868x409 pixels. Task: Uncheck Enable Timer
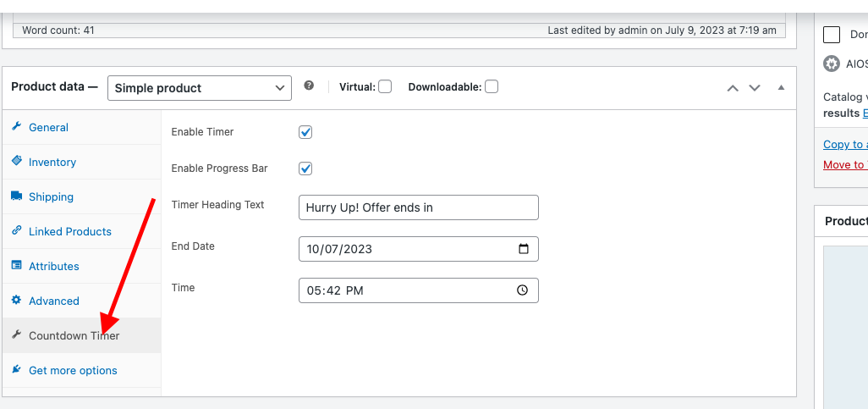305,132
